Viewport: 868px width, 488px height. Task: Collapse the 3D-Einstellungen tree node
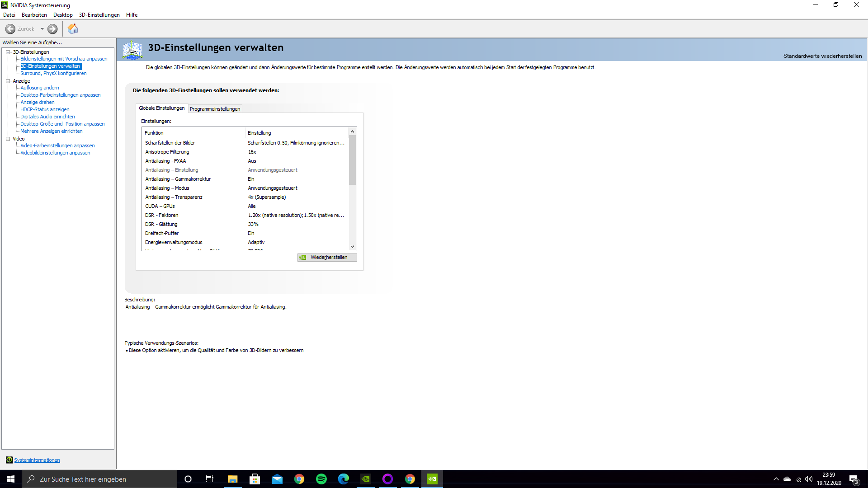pos(8,52)
